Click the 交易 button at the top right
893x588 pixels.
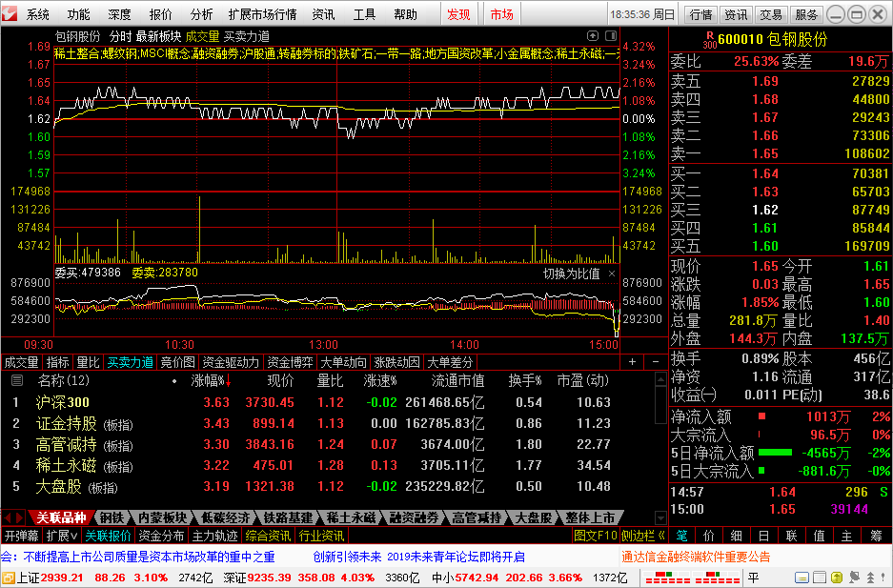771,14
